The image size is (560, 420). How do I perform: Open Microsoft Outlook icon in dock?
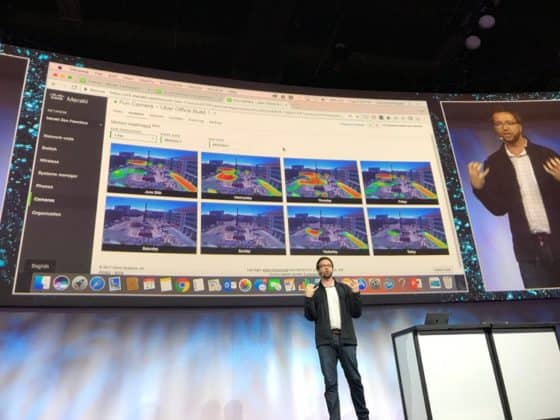[x=229, y=285]
